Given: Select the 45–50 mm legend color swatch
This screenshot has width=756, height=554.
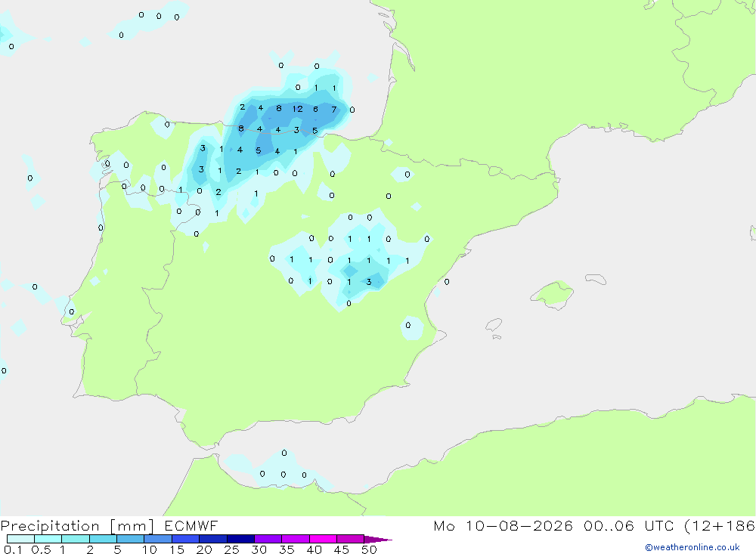Looking at the screenshot, I should [x=350, y=539].
